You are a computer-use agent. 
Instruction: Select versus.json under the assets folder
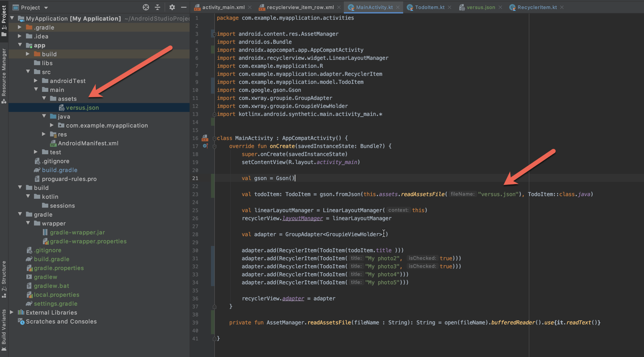[x=83, y=107]
